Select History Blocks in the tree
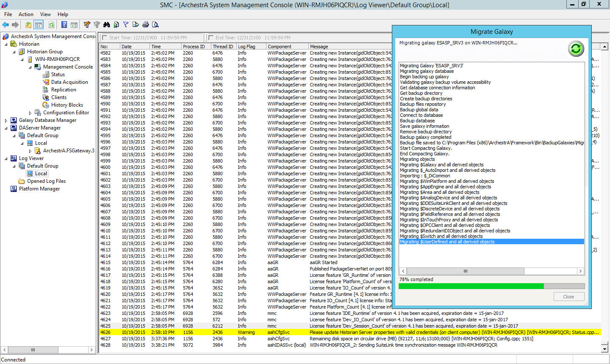 pos(67,105)
